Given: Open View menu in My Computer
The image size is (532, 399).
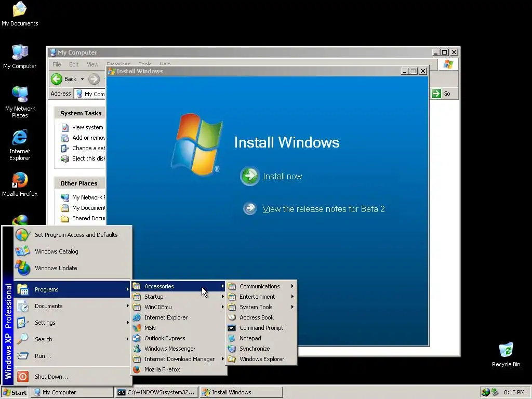Looking at the screenshot, I should [x=92, y=64].
